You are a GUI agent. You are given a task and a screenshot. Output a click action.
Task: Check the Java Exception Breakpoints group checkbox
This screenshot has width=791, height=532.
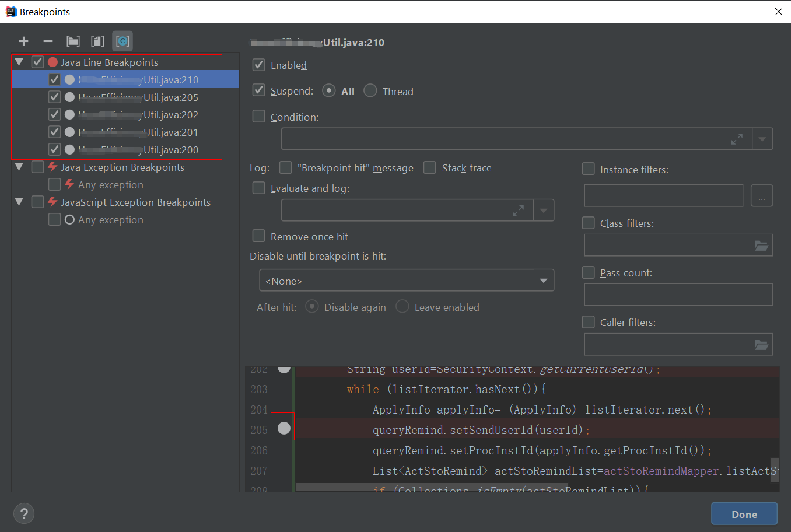click(x=37, y=167)
